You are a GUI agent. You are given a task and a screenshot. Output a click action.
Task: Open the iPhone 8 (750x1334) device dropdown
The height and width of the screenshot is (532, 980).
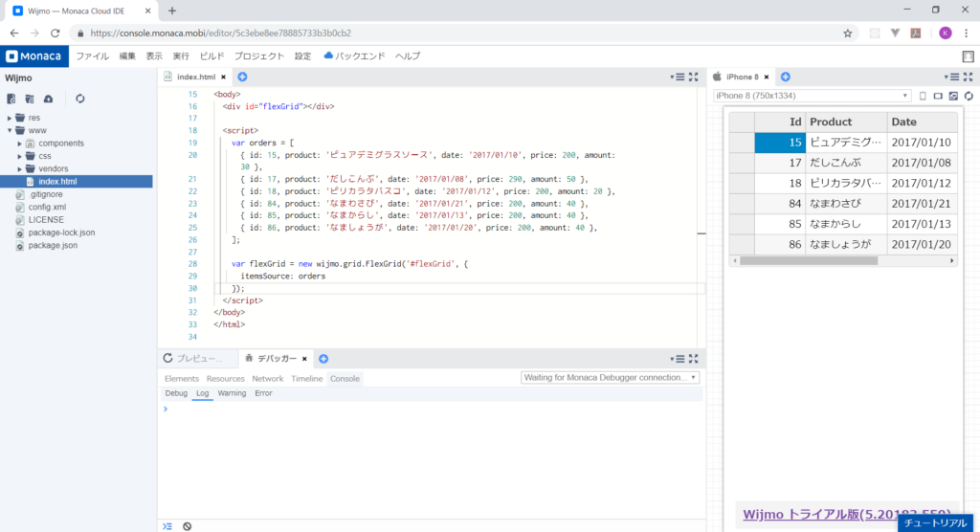[812, 96]
